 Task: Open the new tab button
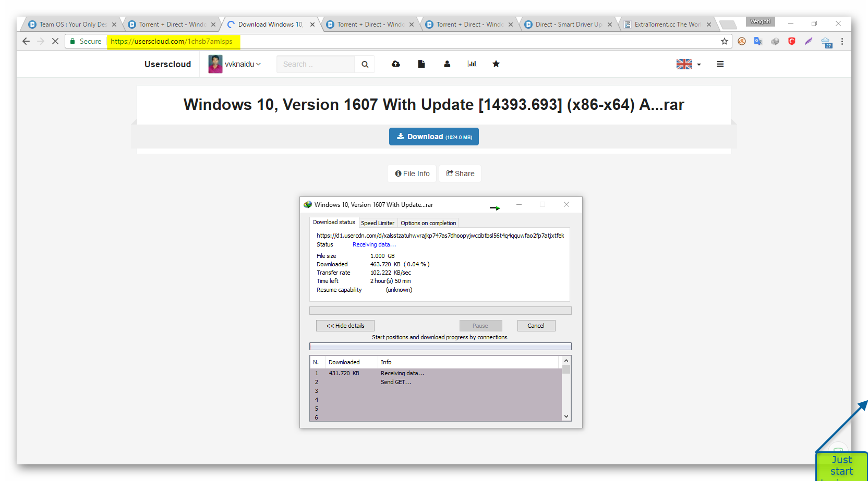(x=728, y=24)
